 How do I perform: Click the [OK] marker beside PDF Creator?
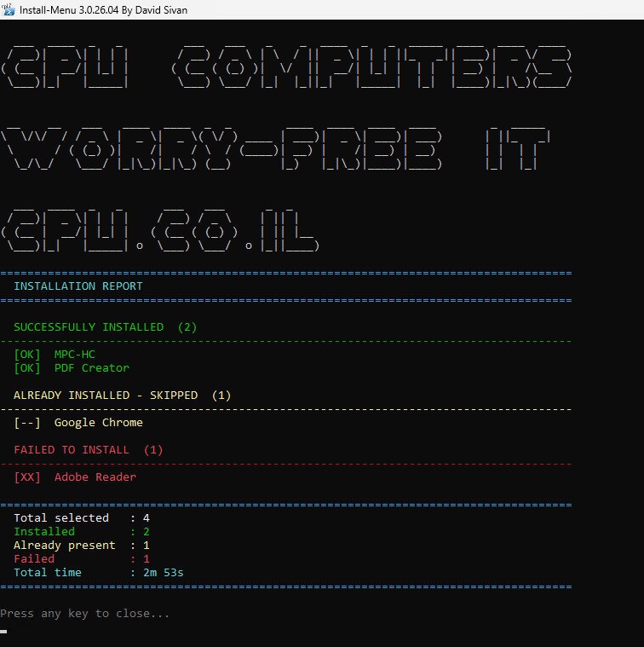click(27, 368)
